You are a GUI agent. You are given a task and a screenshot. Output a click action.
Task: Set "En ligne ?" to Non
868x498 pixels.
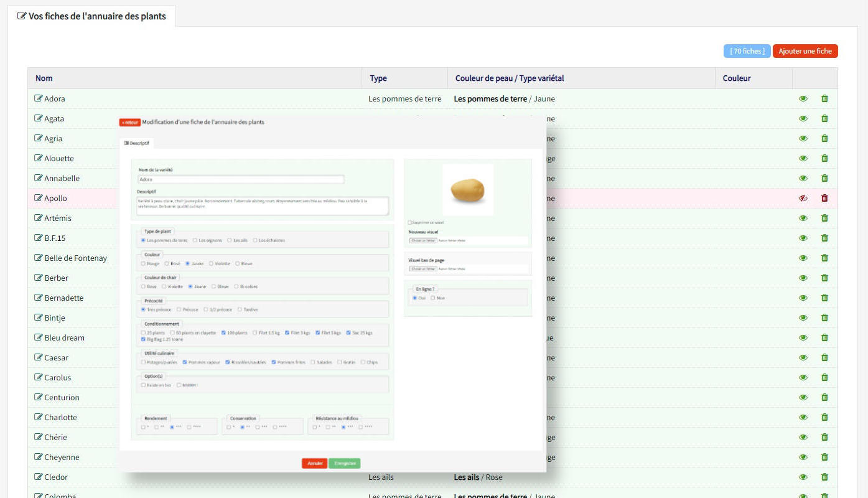[433, 298]
